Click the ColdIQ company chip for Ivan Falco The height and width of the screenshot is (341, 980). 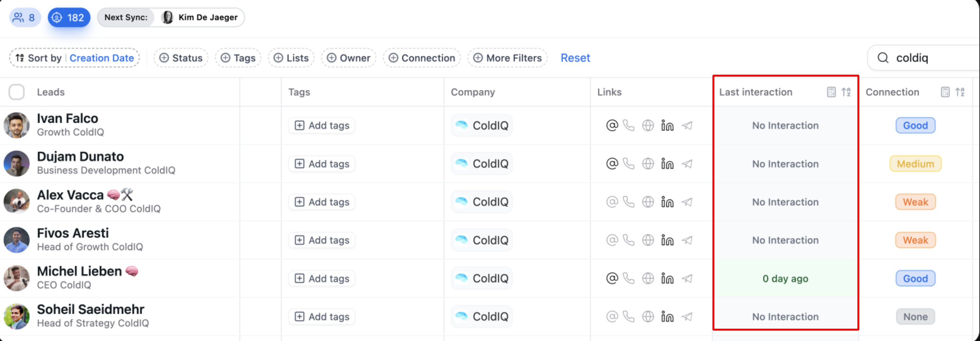tap(481, 125)
